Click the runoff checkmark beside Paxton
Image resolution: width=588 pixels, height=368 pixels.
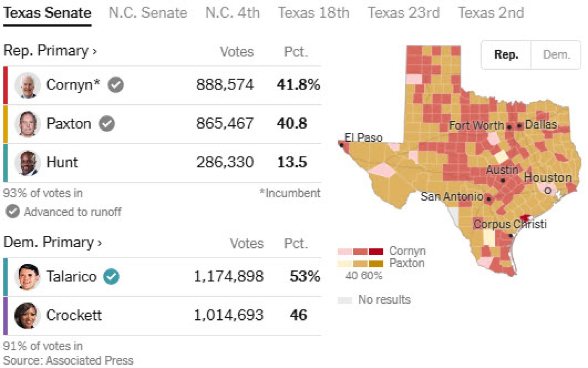(x=107, y=124)
